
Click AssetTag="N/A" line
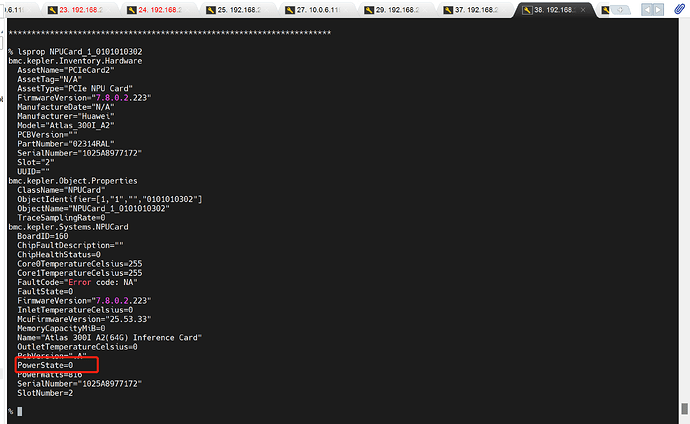tap(50, 79)
